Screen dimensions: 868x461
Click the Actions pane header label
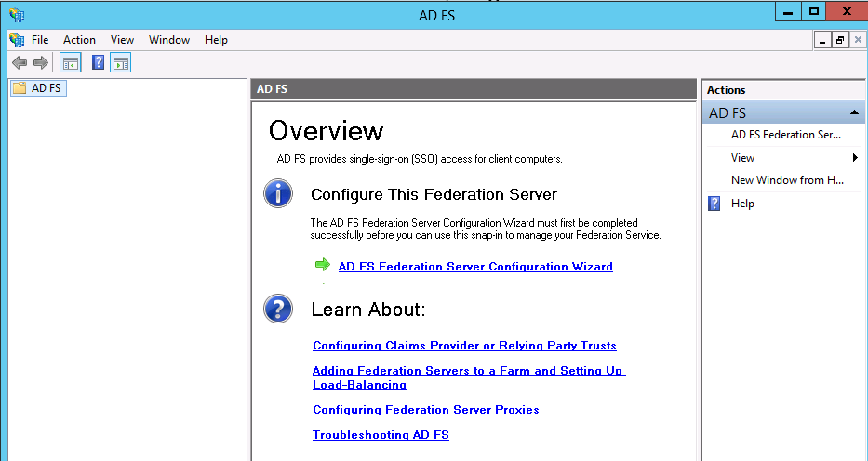point(726,89)
